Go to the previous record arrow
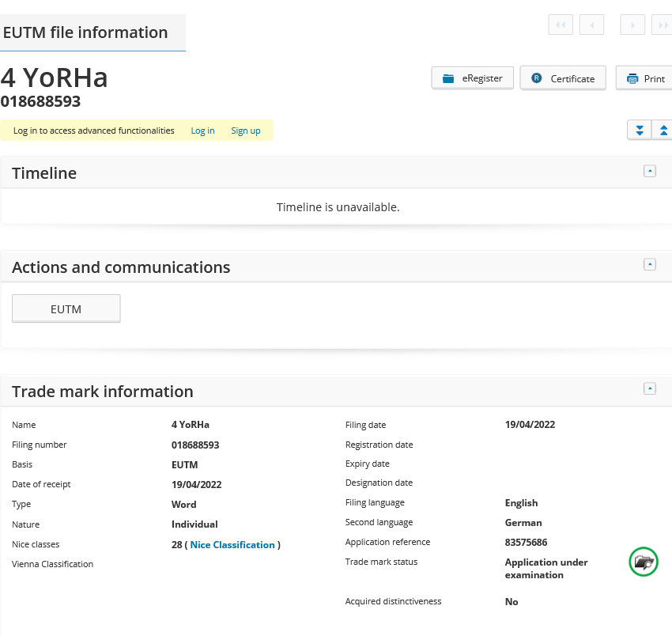The width and height of the screenshot is (672, 636). point(591,25)
